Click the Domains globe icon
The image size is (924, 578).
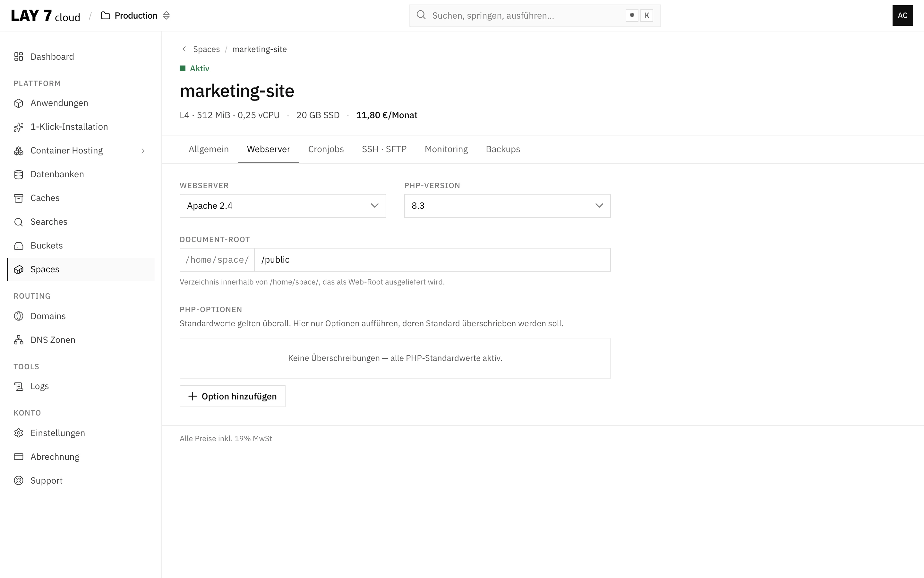coord(18,316)
